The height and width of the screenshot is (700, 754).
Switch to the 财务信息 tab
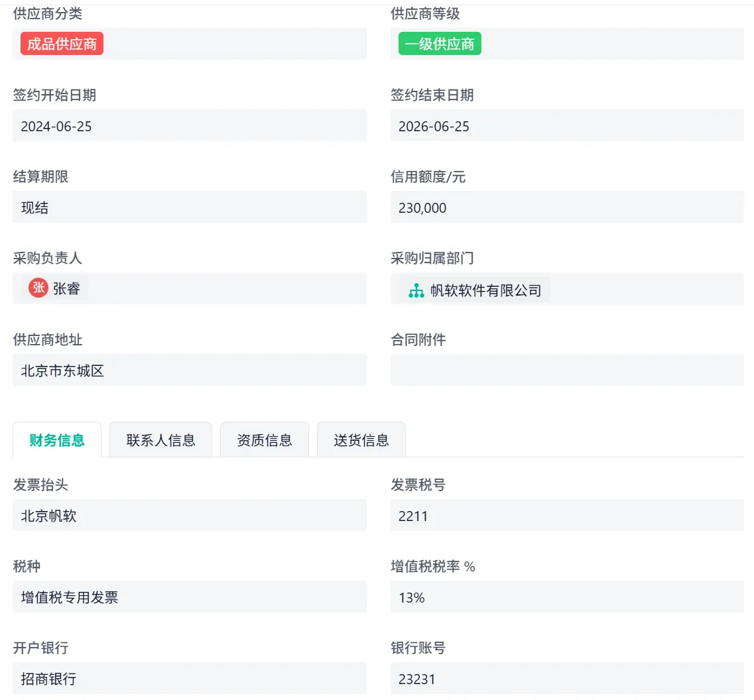point(57,440)
